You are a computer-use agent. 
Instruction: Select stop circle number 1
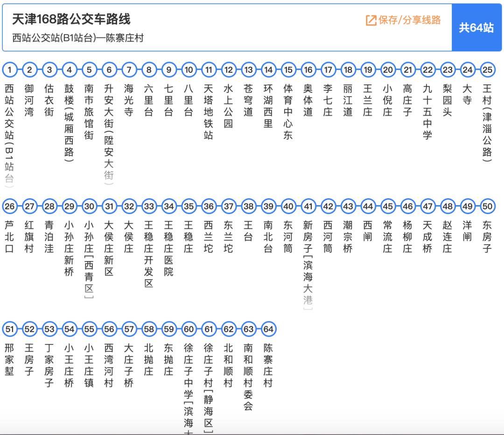click(x=10, y=69)
